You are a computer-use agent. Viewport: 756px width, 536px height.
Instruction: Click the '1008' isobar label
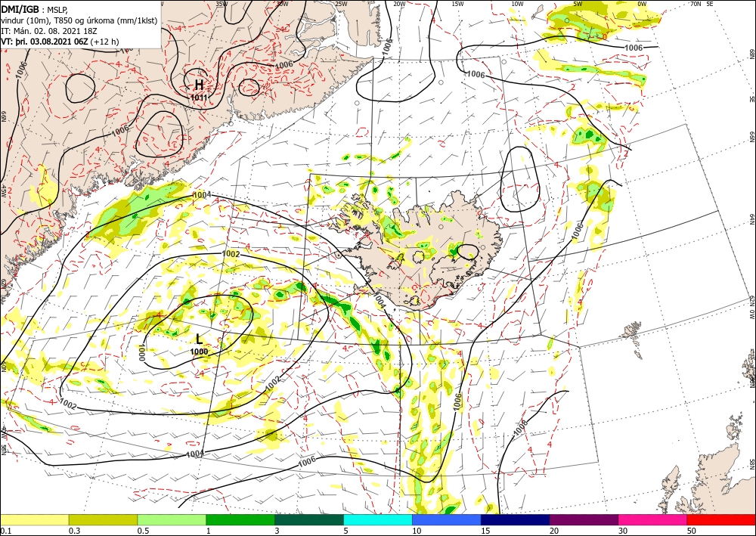(x=522, y=428)
